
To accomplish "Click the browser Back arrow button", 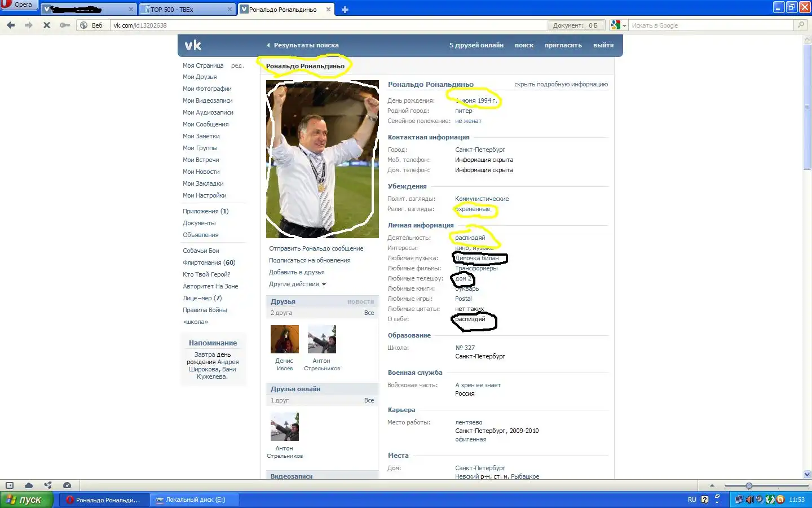I will [11, 25].
